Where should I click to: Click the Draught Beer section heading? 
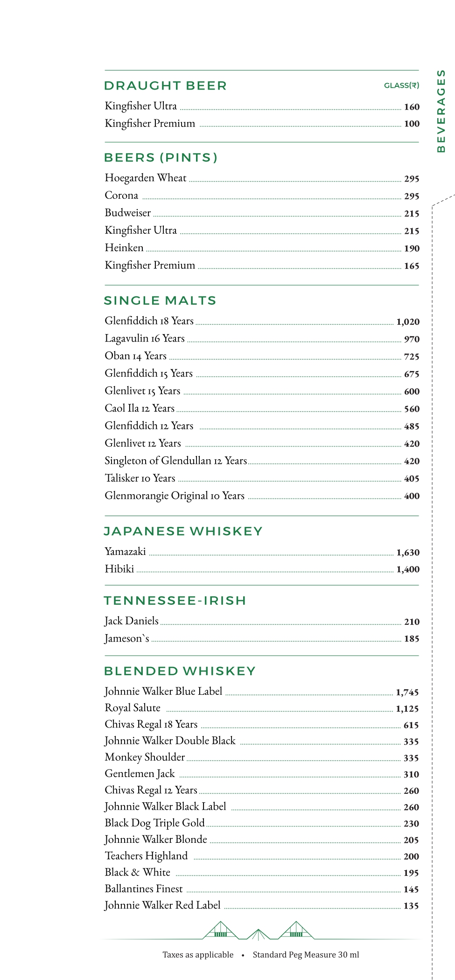pos(165,86)
